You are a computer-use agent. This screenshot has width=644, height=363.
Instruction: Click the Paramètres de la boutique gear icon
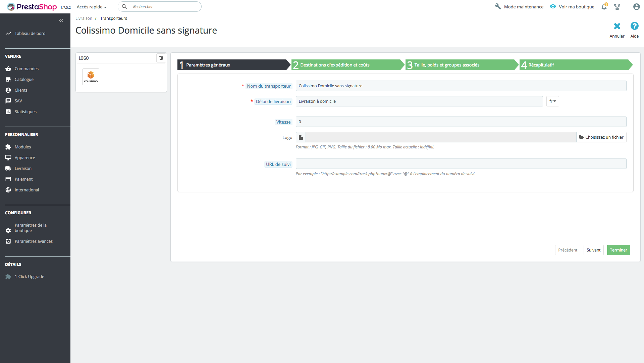8,231
